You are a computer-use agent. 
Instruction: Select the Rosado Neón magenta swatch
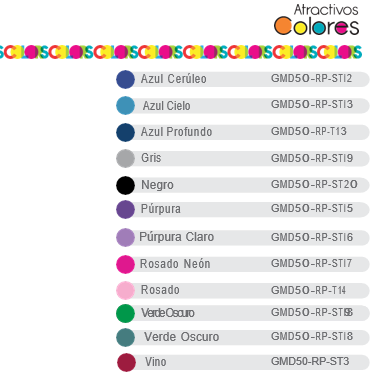pos(125,264)
